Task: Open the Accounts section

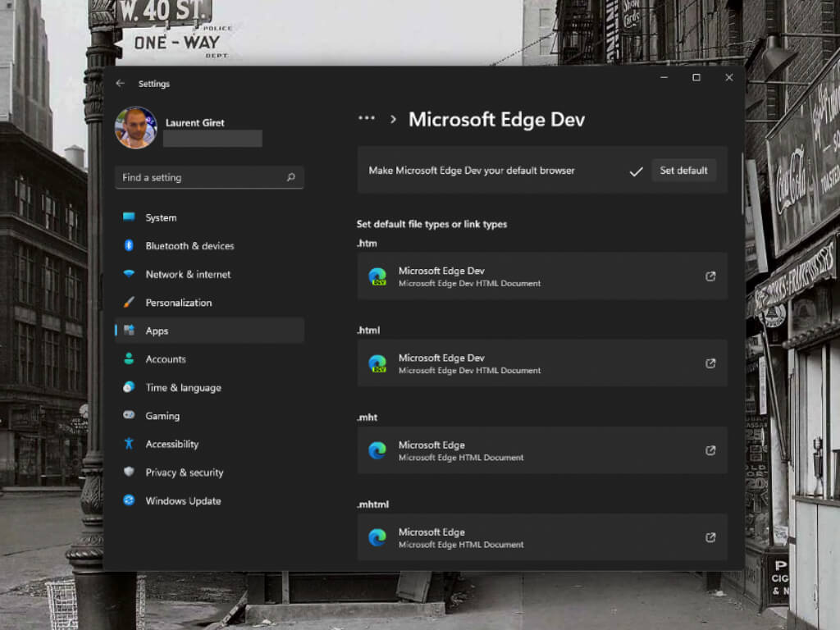Action: click(x=165, y=359)
